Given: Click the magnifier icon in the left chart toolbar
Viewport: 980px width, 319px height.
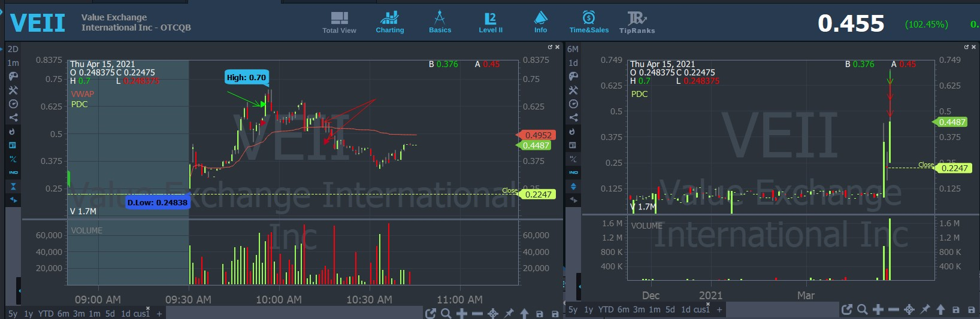Looking at the screenshot, I should (x=446, y=314).
